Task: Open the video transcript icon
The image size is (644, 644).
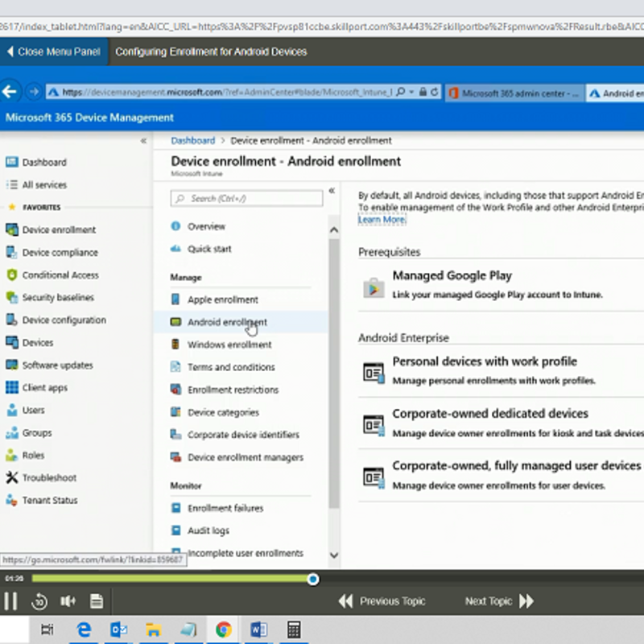Action: [x=97, y=601]
